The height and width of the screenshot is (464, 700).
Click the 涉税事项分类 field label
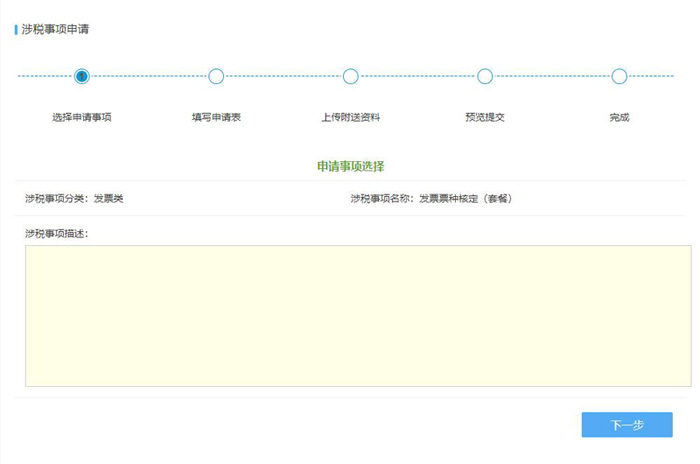tap(57, 199)
